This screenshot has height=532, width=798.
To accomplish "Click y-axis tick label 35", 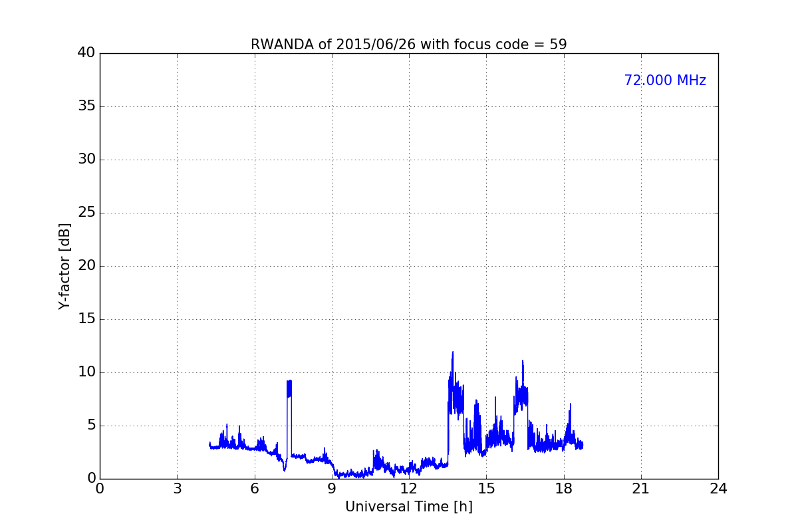I will 86,106.
